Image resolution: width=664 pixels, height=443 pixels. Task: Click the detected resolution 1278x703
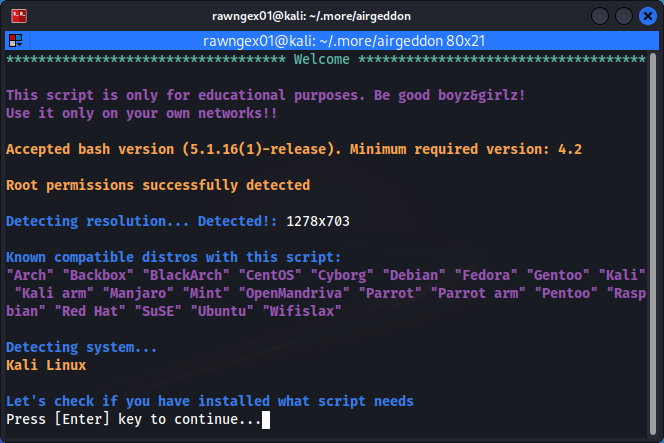317,220
